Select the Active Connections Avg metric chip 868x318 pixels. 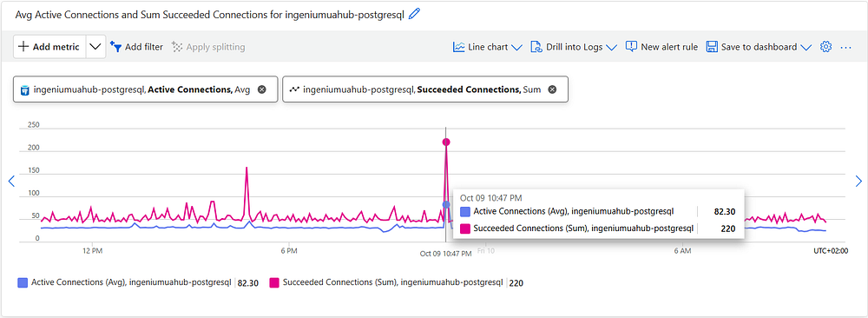click(146, 89)
